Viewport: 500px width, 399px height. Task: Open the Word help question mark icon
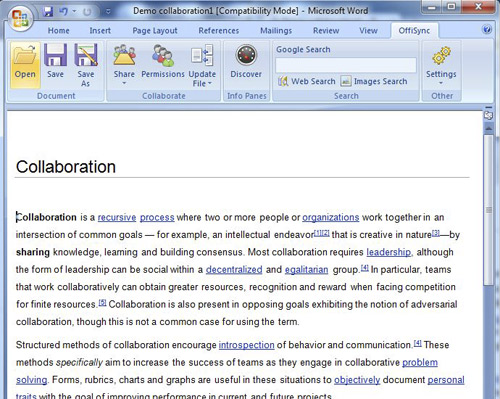coord(487,30)
